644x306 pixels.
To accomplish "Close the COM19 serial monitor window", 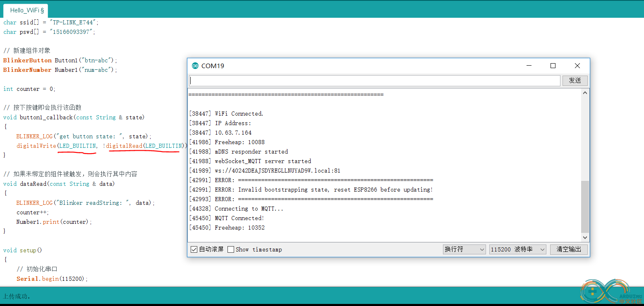I will (577, 66).
